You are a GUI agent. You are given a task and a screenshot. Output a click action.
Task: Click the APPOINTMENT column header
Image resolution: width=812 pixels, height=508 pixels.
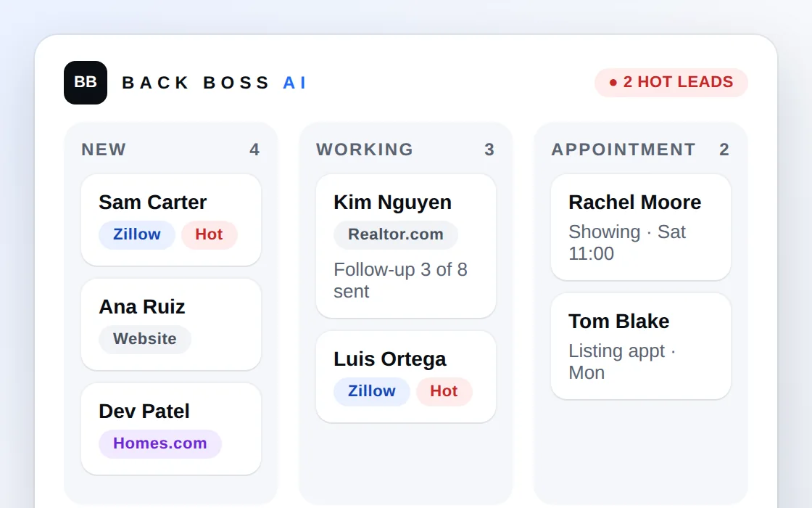pyautogui.click(x=623, y=149)
